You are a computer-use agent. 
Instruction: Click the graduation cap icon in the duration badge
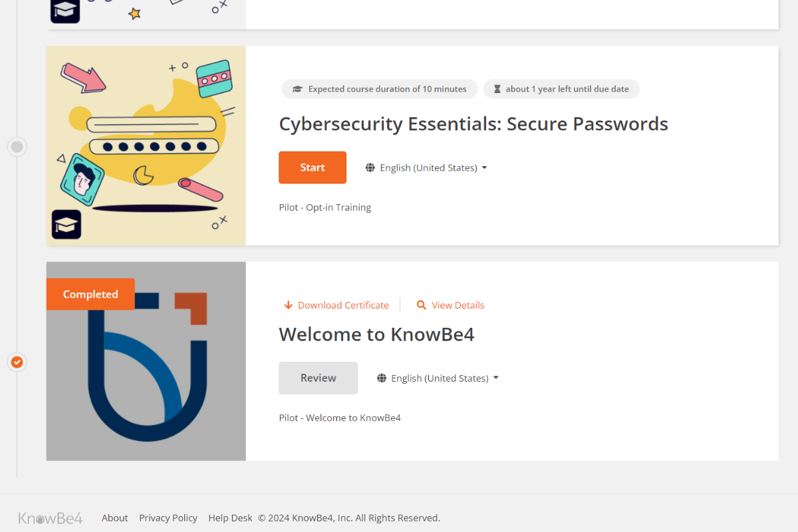click(297, 89)
